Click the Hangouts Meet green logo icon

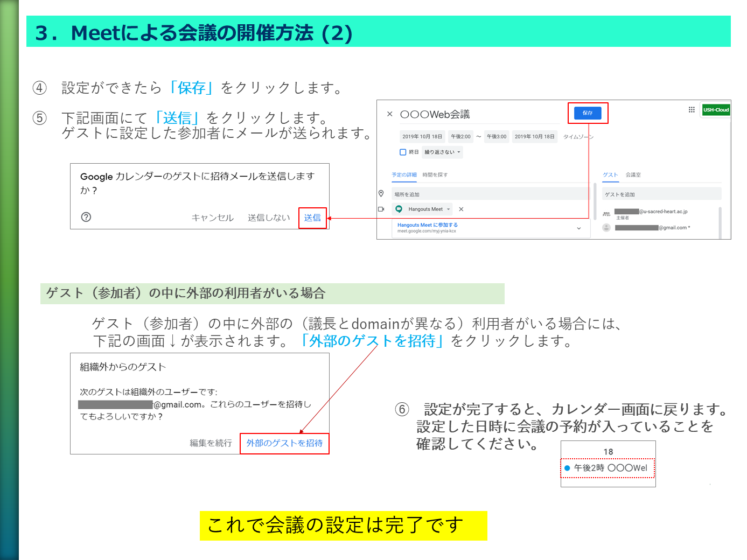[399, 209]
